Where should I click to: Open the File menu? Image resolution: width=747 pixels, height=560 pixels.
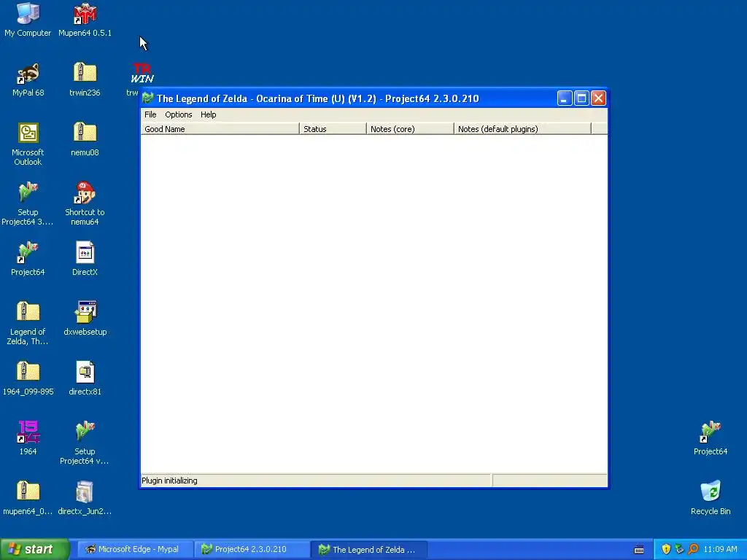(150, 114)
